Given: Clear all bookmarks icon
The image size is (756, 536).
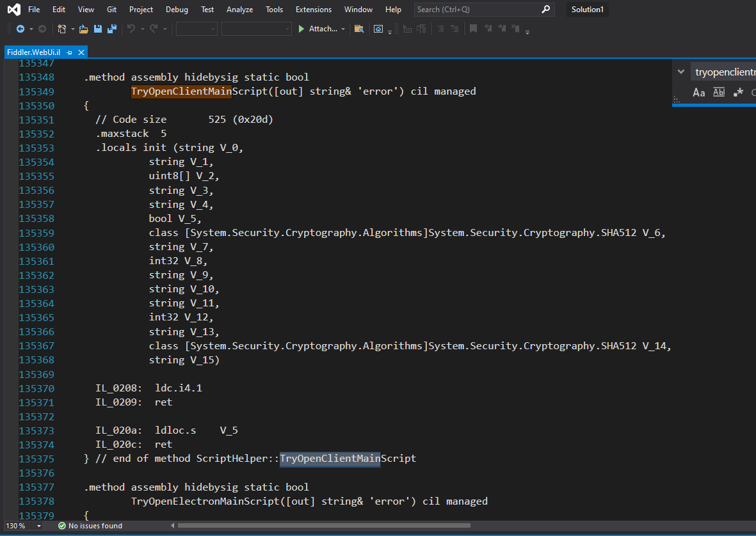Looking at the screenshot, I should (x=516, y=29).
